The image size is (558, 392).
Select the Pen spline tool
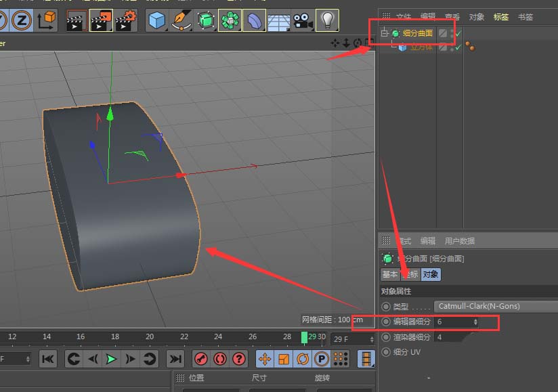(x=180, y=20)
